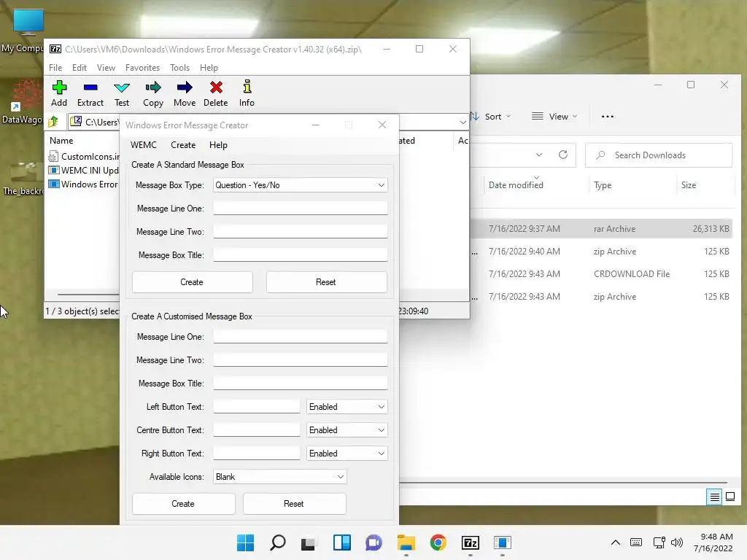Open the 7-Zip Favorites menu
Viewport: 747px width, 560px height.
pyautogui.click(x=142, y=68)
